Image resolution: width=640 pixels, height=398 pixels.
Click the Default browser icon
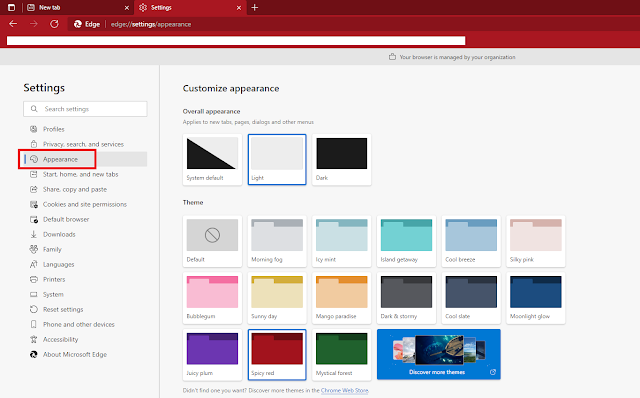click(x=34, y=219)
